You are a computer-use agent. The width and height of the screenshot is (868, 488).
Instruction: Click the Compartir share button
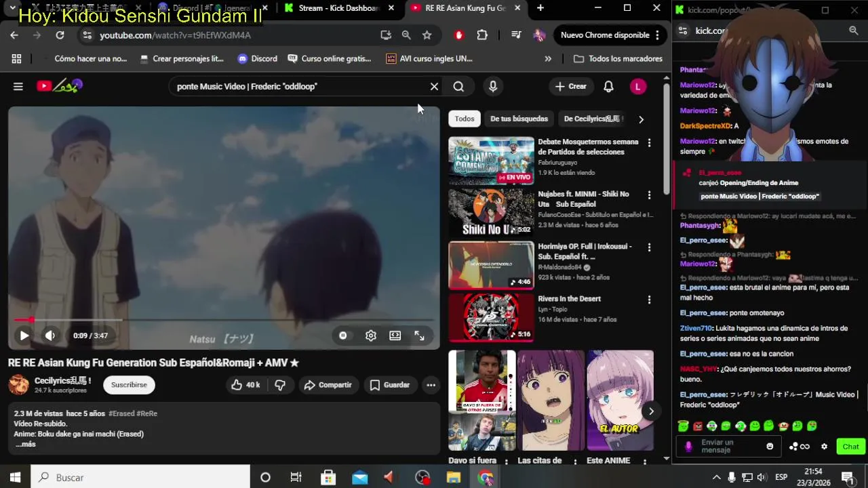[328, 385]
